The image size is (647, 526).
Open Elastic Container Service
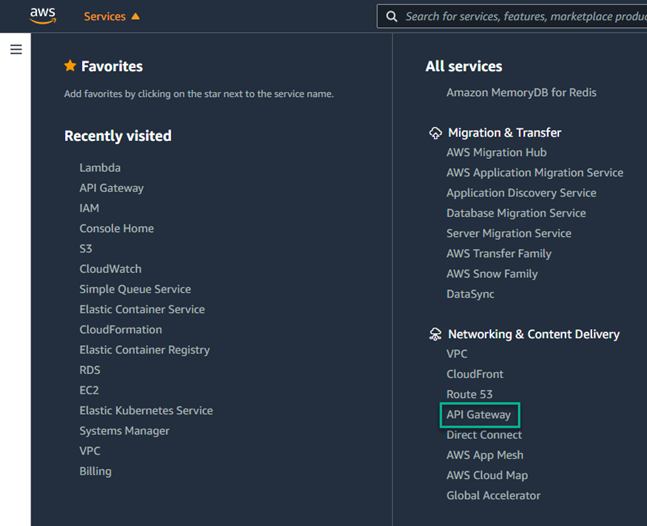pyautogui.click(x=142, y=309)
